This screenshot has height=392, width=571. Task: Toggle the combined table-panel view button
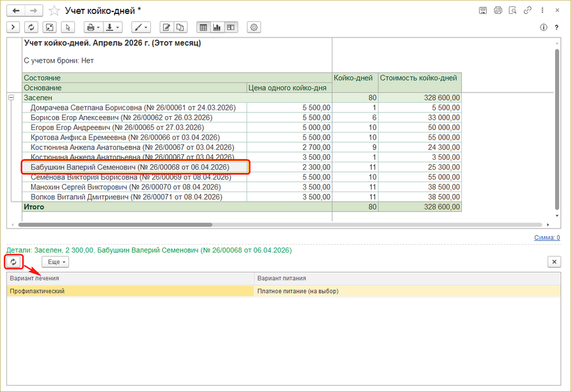[x=230, y=27]
